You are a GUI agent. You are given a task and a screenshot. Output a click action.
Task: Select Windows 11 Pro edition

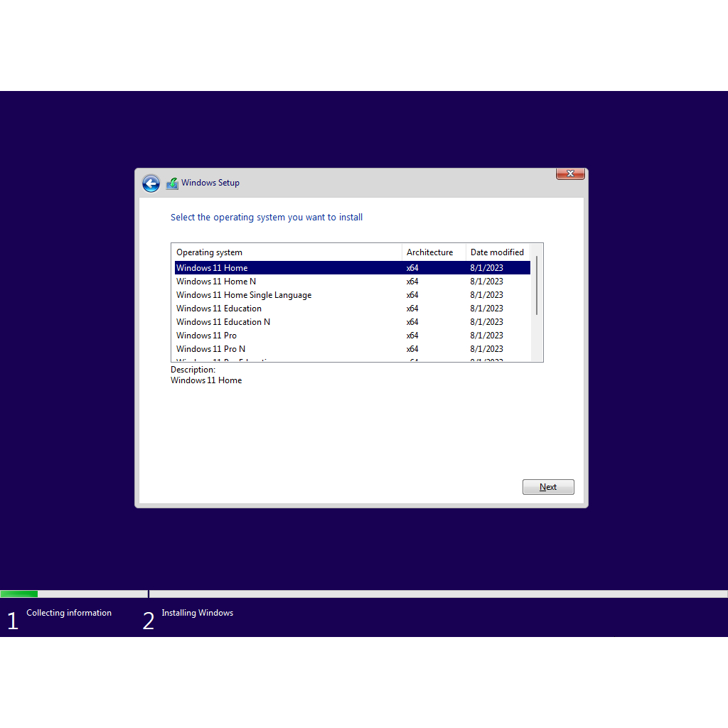[x=207, y=336]
